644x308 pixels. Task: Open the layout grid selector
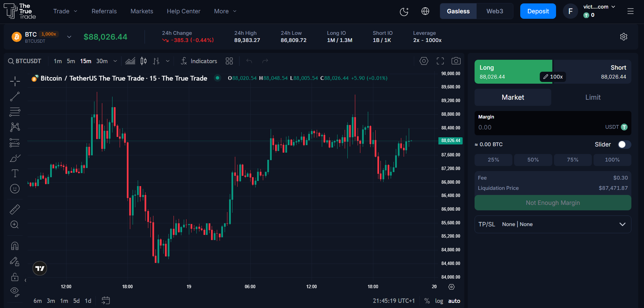[229, 61]
